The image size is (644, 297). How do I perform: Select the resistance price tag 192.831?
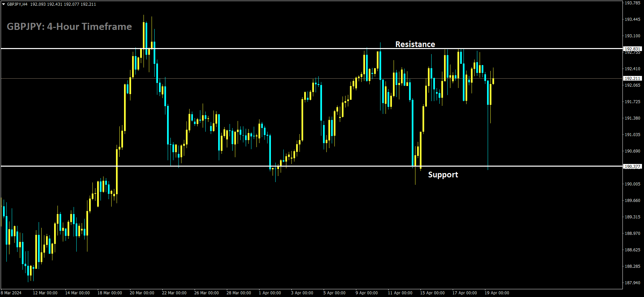632,49
